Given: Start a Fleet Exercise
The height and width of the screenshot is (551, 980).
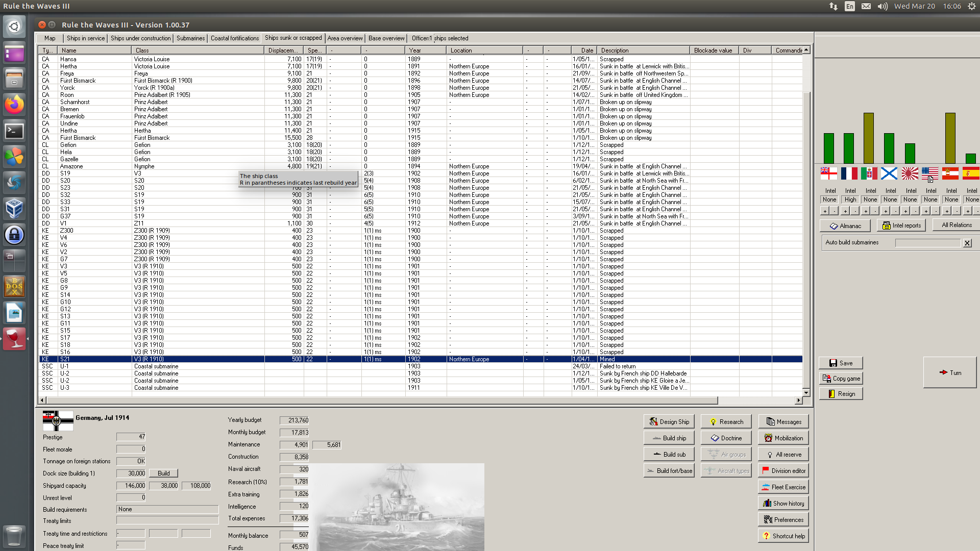Looking at the screenshot, I should coord(783,487).
